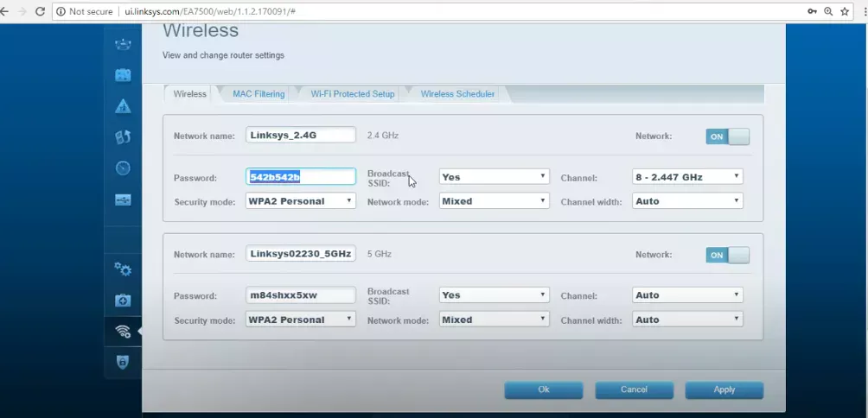Go back in browser history
The height and width of the screenshot is (418, 868).
pos(5,11)
